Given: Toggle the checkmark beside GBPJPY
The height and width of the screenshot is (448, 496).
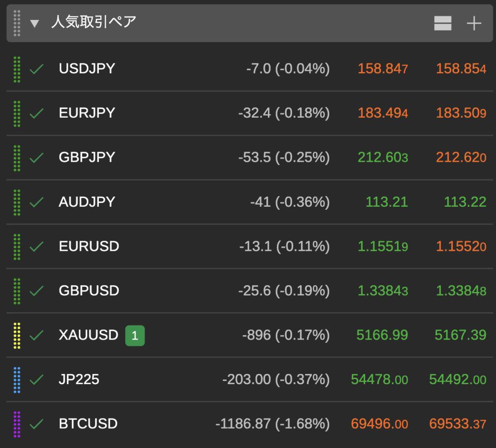Looking at the screenshot, I should [x=36, y=158].
